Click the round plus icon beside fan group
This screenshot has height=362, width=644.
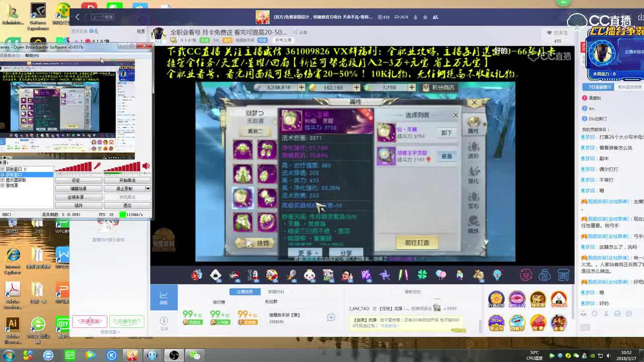[x=331, y=317]
